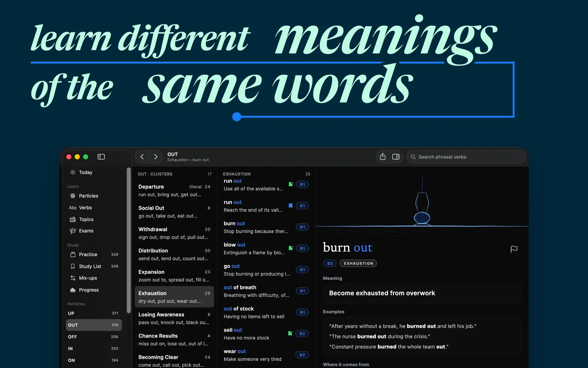
Task: Open Exams in the sidebar
Action: (x=94, y=231)
